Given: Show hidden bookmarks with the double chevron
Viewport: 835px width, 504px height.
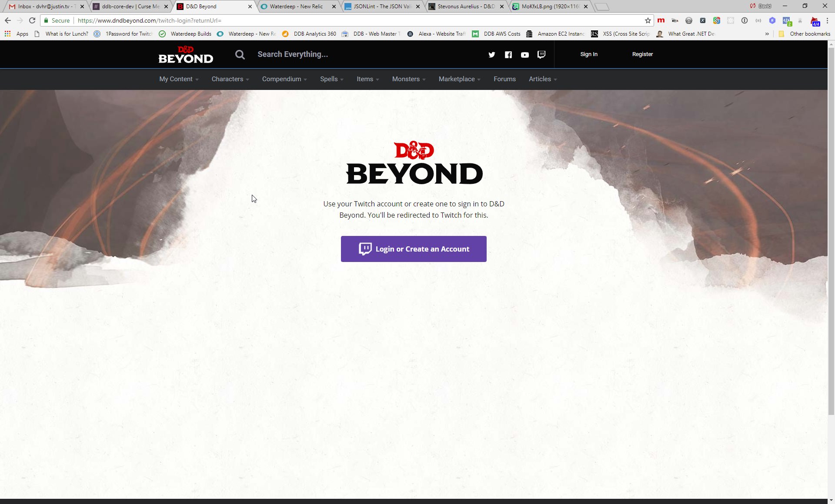Looking at the screenshot, I should (767, 34).
